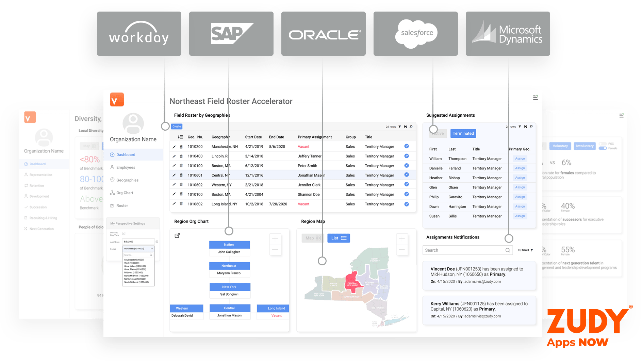The height and width of the screenshot is (364, 643).
Task: Click the edit pencil for the Jeffery Tanner row
Action: click(174, 156)
